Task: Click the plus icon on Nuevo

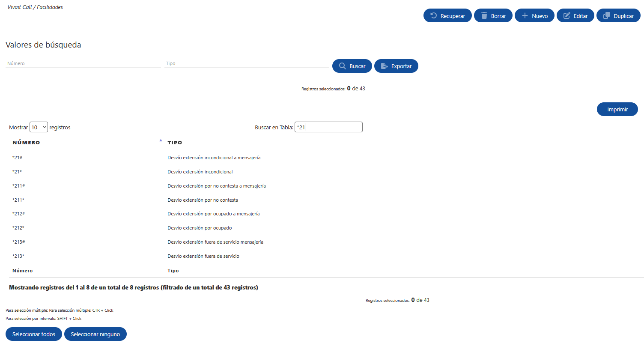Action: 525,16
